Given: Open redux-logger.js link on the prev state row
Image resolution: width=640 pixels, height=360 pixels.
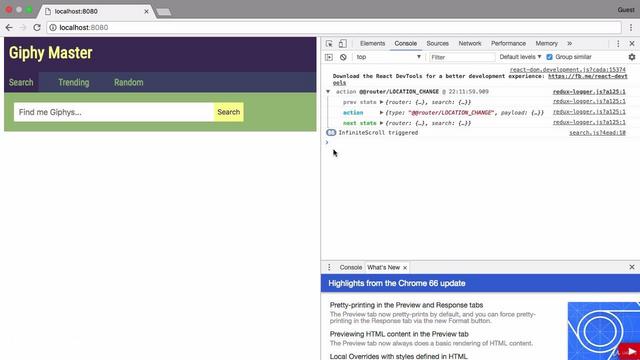Looking at the screenshot, I should pos(589,101).
